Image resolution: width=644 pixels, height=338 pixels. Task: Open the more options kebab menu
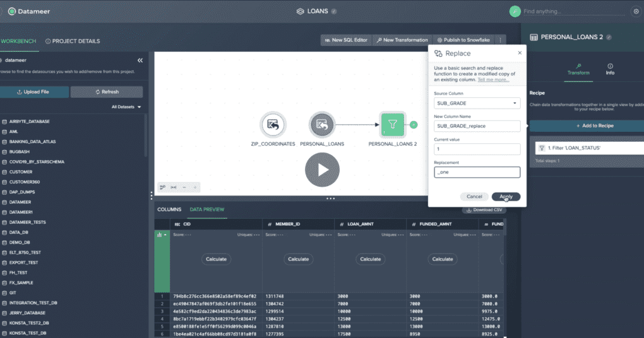(x=500, y=40)
